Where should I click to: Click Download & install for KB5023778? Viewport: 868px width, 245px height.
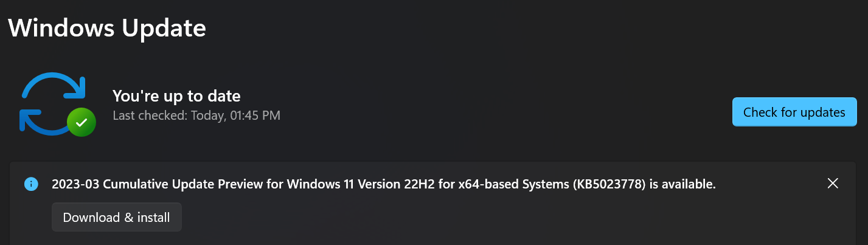(116, 217)
